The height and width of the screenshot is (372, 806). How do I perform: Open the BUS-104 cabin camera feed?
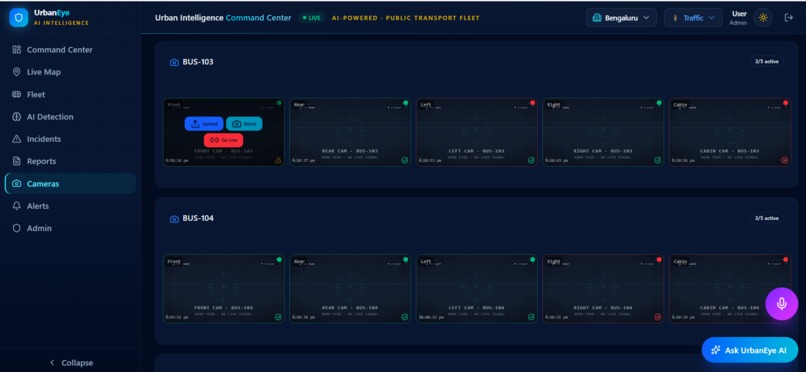[x=729, y=289]
